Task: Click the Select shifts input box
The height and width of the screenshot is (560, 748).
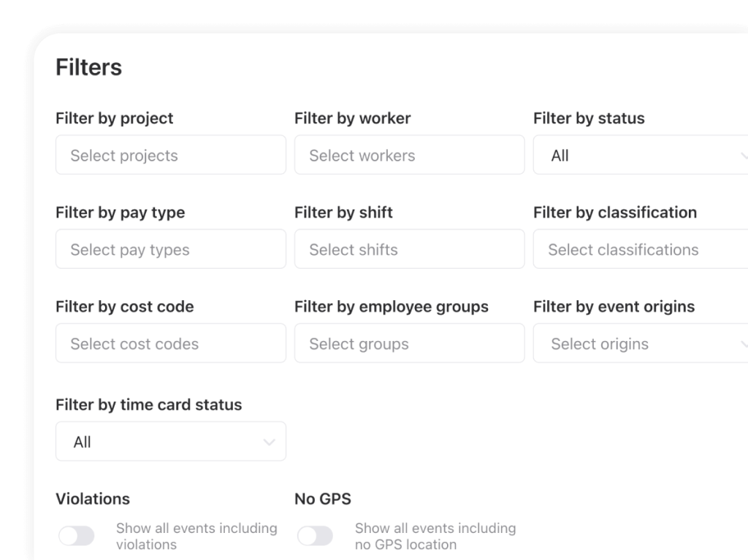Action: 409,249
